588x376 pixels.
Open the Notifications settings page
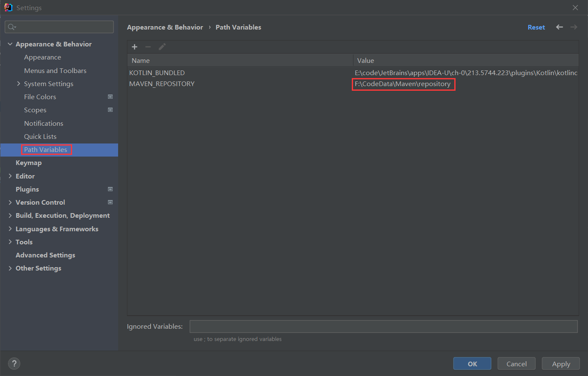(x=43, y=123)
